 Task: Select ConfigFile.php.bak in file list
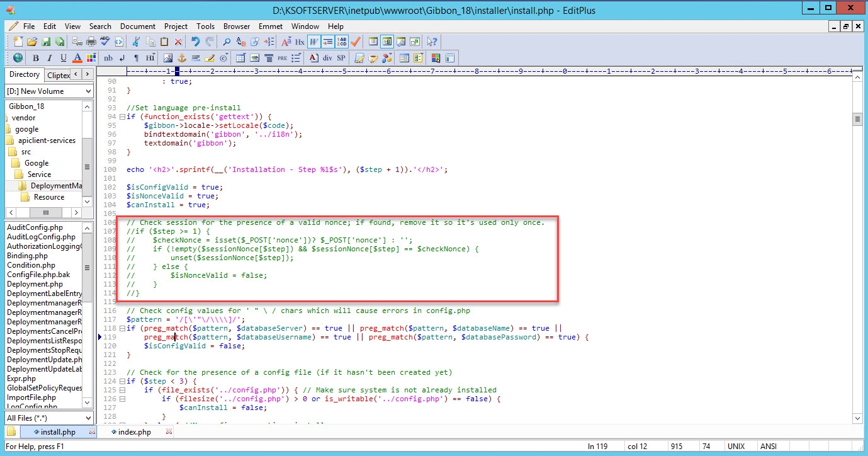[38, 275]
